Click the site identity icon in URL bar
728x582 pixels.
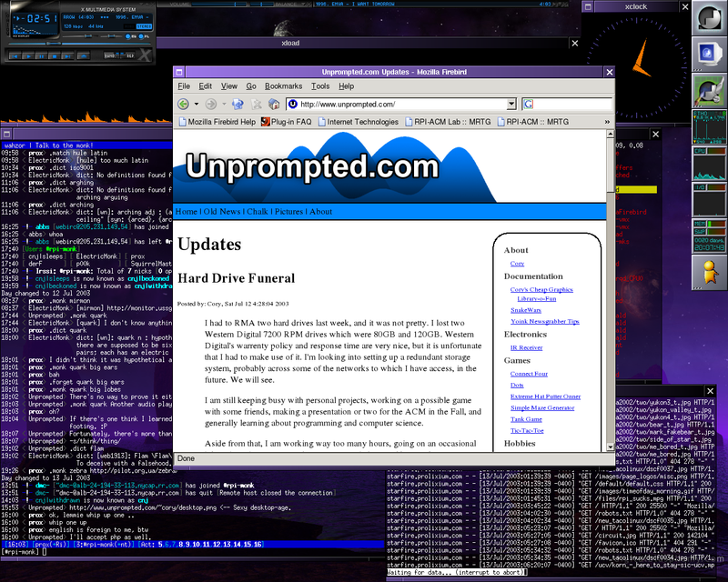[x=292, y=104]
